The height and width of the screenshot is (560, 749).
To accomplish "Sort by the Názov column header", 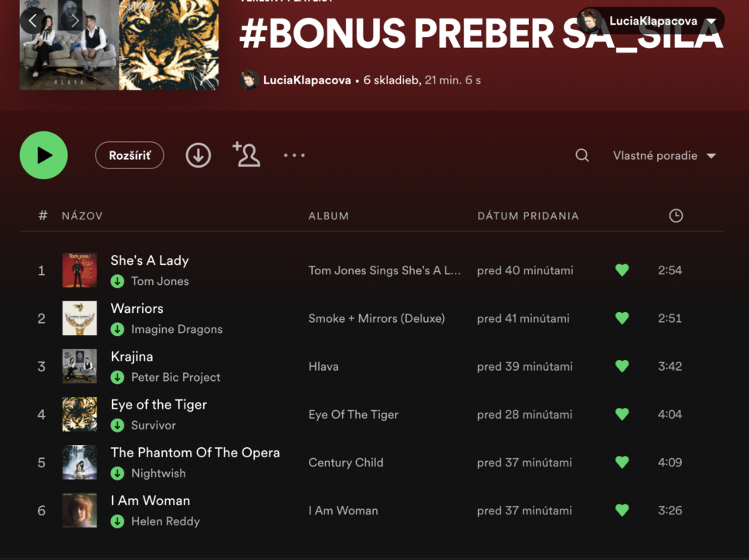I will coord(82,216).
